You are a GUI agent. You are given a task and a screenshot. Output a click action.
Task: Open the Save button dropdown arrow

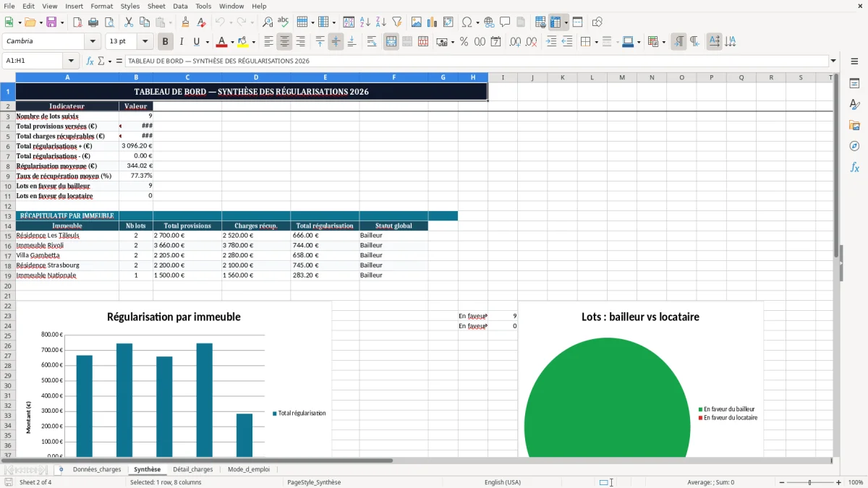62,22
